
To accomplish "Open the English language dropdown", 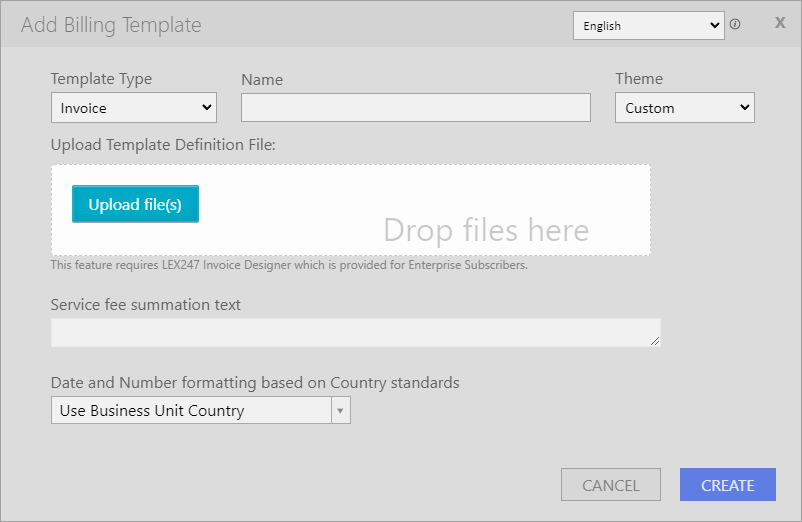I will pos(649,26).
